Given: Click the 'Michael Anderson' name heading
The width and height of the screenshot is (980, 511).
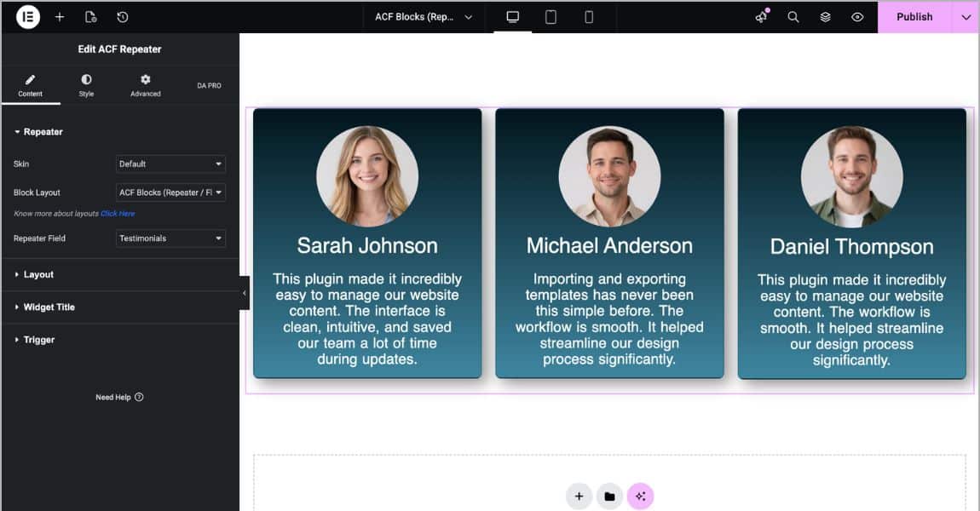Looking at the screenshot, I should click(x=609, y=245).
